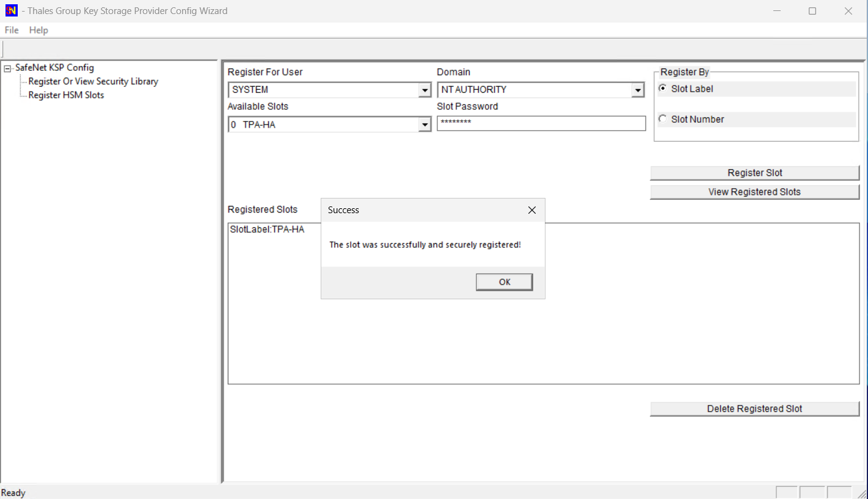Click OK in the Success dialog
The height and width of the screenshot is (499, 868).
click(505, 282)
